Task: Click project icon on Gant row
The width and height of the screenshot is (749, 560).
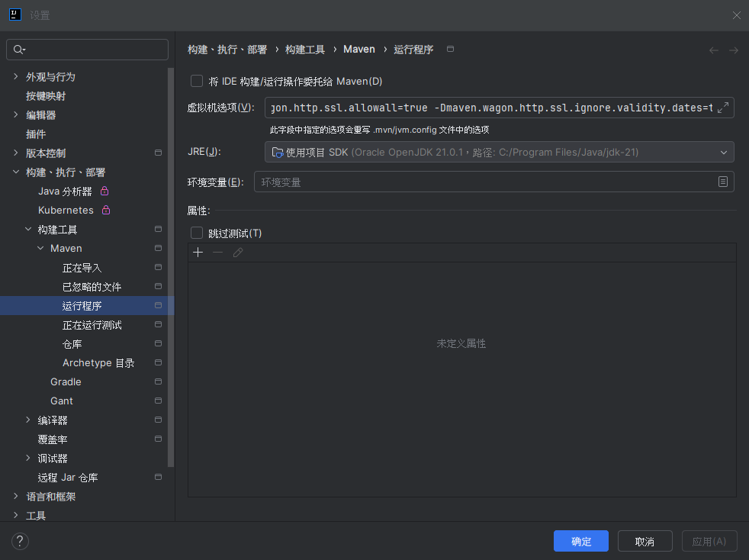Action: [x=158, y=401]
